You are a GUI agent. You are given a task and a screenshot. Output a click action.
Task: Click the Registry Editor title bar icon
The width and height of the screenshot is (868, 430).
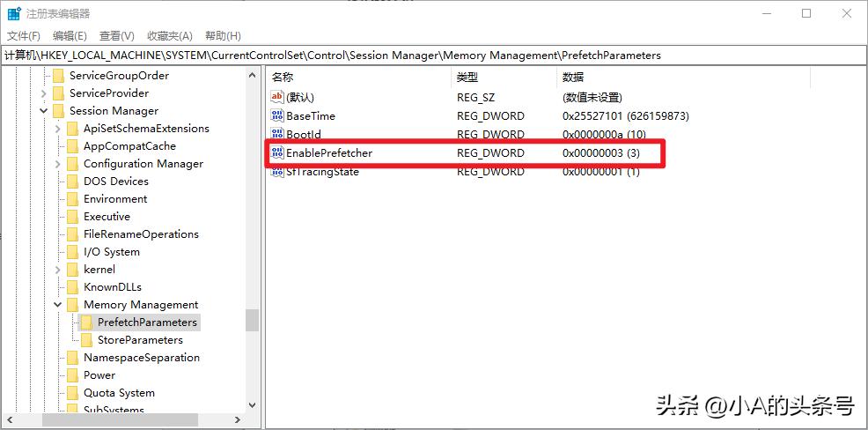pos(14,13)
